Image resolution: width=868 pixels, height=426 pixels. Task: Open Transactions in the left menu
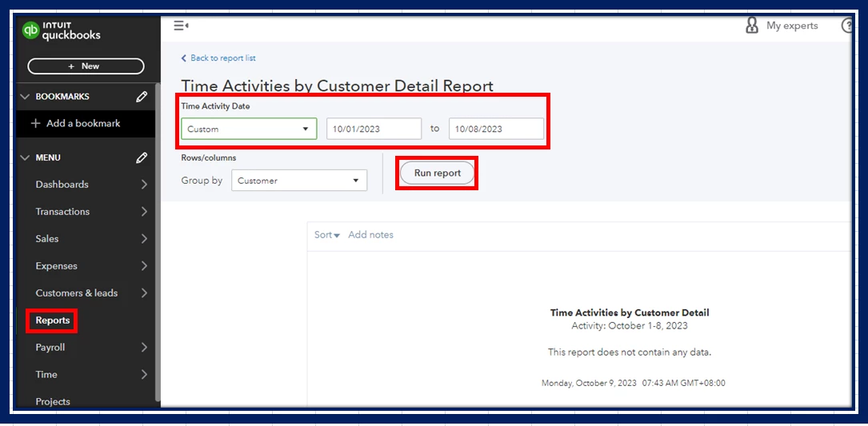pos(62,212)
